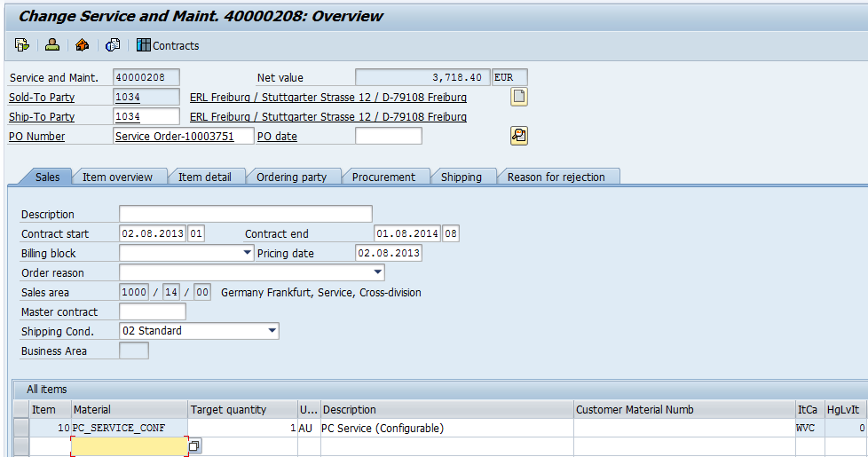Click the search icon next to PO date

519,136
